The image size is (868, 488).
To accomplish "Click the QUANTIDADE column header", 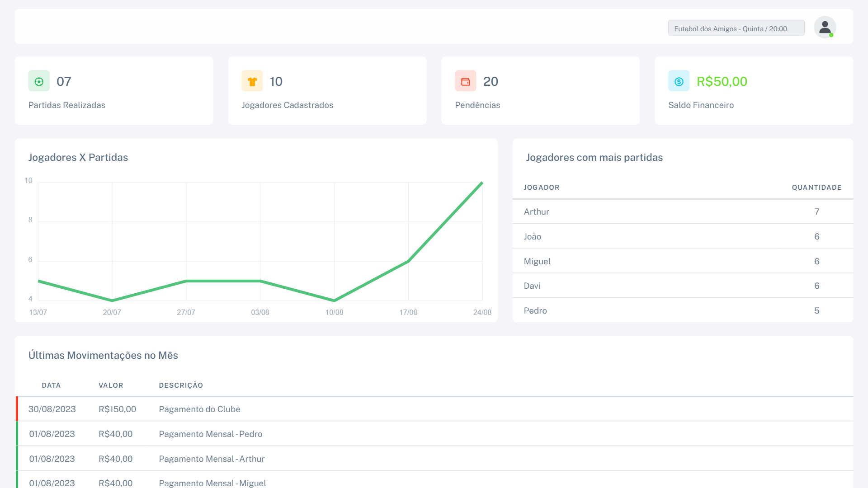I will click(816, 188).
